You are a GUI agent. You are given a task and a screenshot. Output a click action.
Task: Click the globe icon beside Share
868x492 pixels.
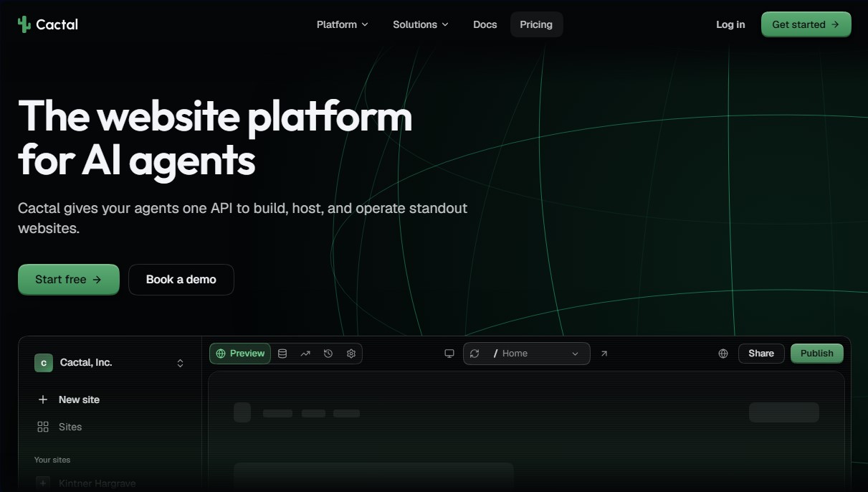coord(723,354)
